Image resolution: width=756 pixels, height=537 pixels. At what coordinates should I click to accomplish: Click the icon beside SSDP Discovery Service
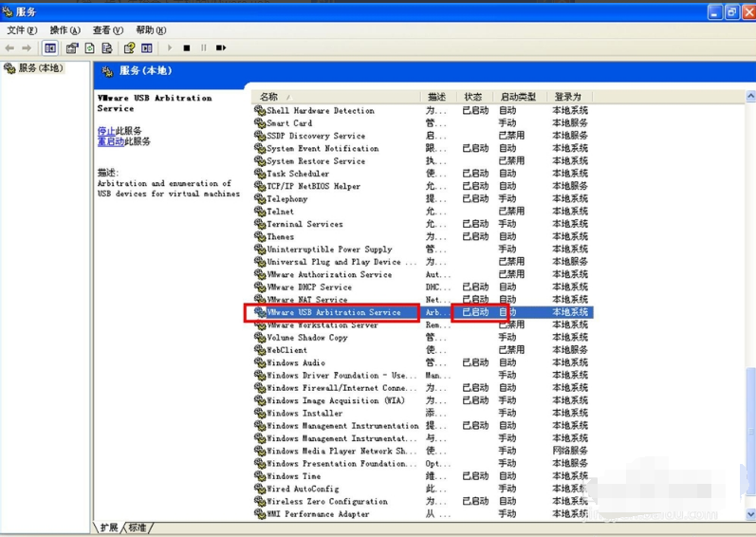[260, 136]
